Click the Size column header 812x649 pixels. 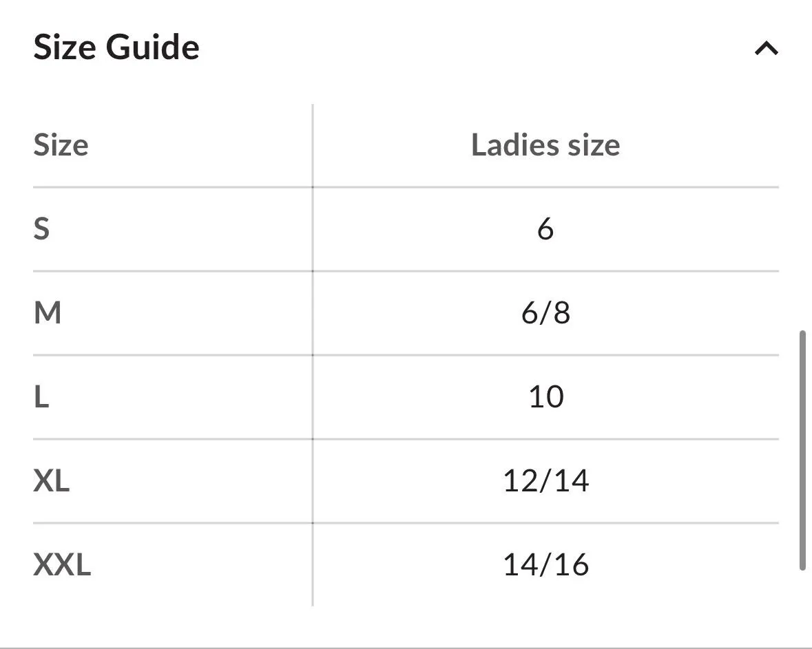coord(60,145)
